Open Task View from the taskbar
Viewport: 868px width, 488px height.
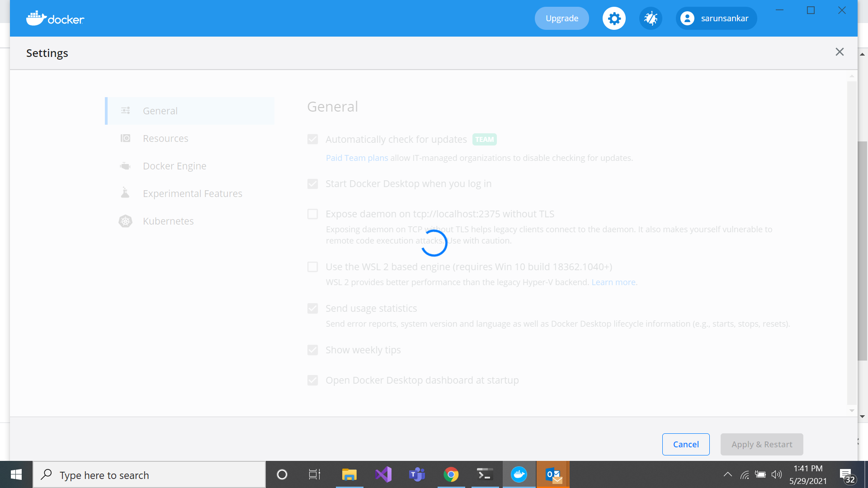click(x=315, y=474)
